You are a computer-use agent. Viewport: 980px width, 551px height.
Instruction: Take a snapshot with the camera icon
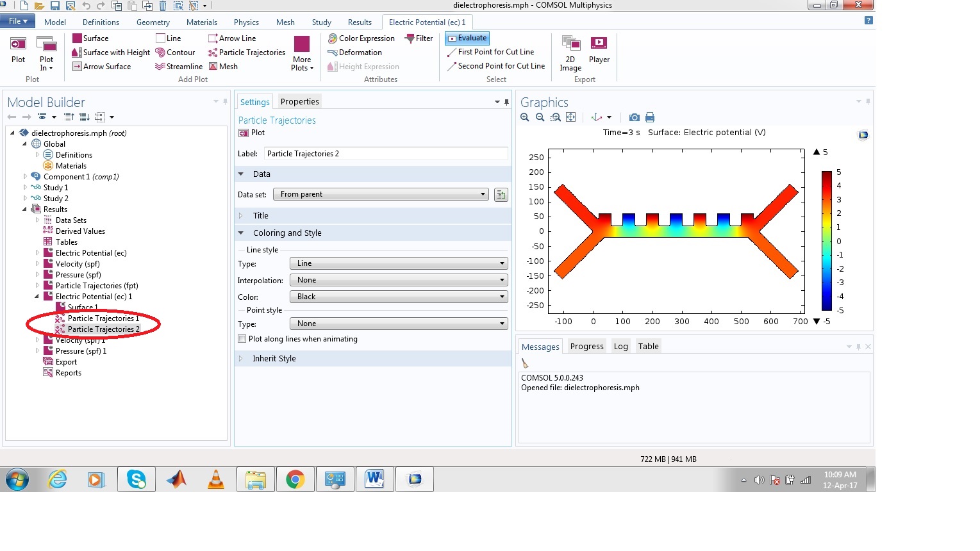[x=634, y=117]
